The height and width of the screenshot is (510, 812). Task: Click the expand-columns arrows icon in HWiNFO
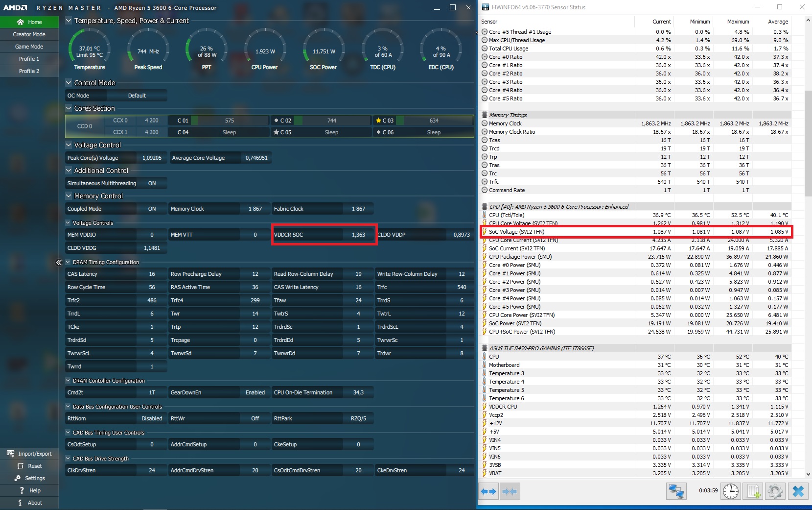point(488,491)
